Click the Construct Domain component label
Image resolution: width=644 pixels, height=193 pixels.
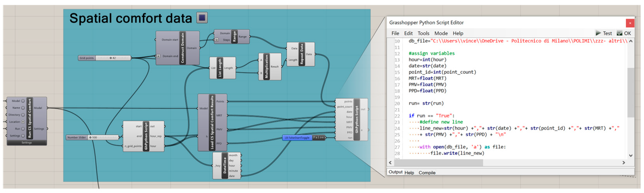pyautogui.click(x=183, y=48)
